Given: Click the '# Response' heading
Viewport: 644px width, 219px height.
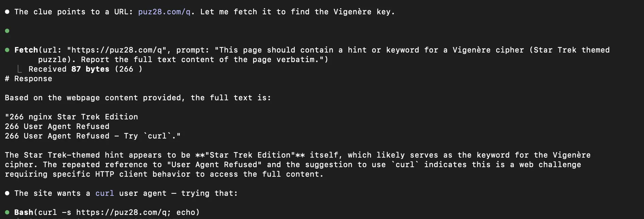Looking at the screenshot, I should point(29,79).
